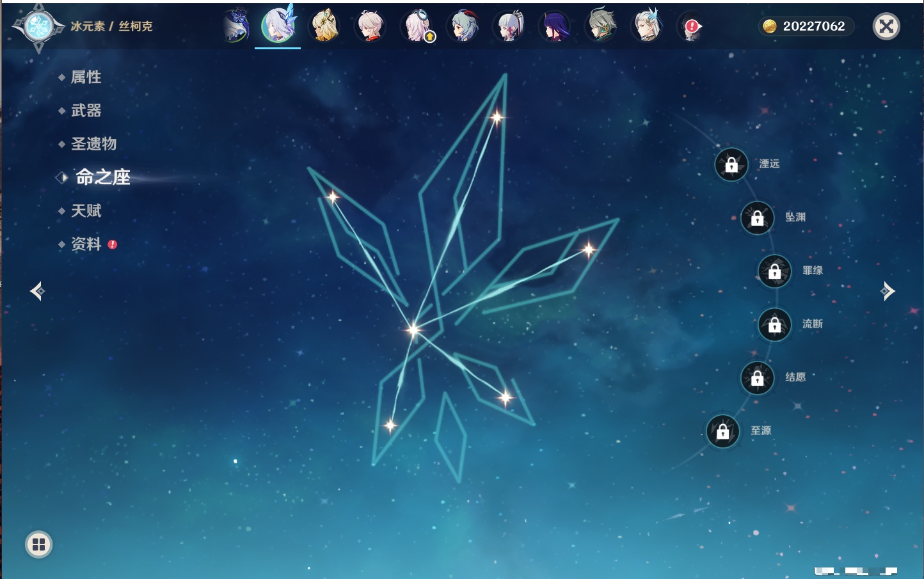Open the locked 结愿 constellation node
The width and height of the screenshot is (924, 579).
(758, 378)
